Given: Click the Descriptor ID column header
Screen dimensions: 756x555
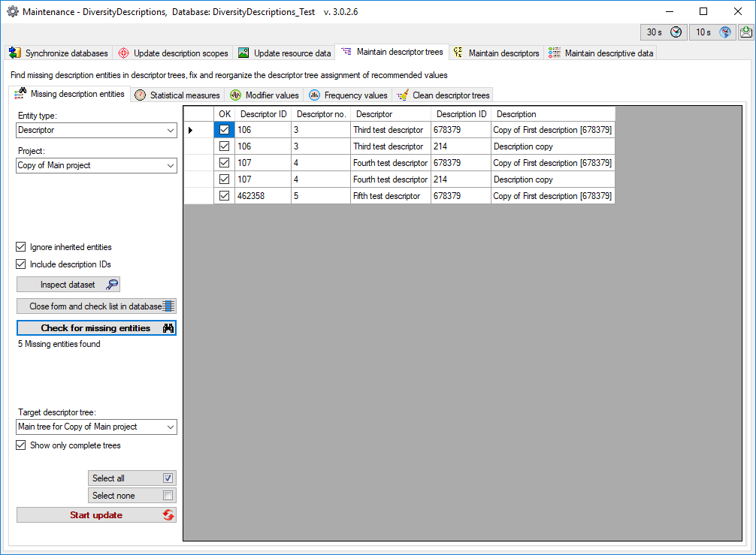Looking at the screenshot, I should 263,114.
